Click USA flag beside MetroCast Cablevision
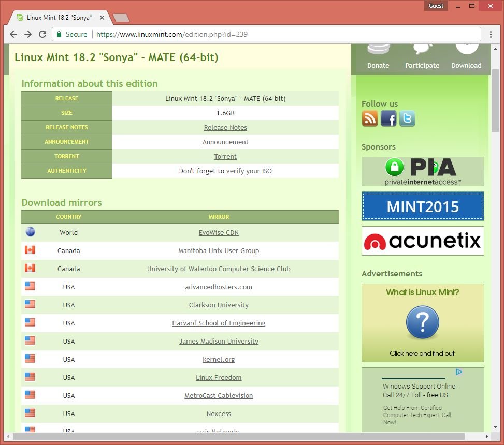 point(30,395)
